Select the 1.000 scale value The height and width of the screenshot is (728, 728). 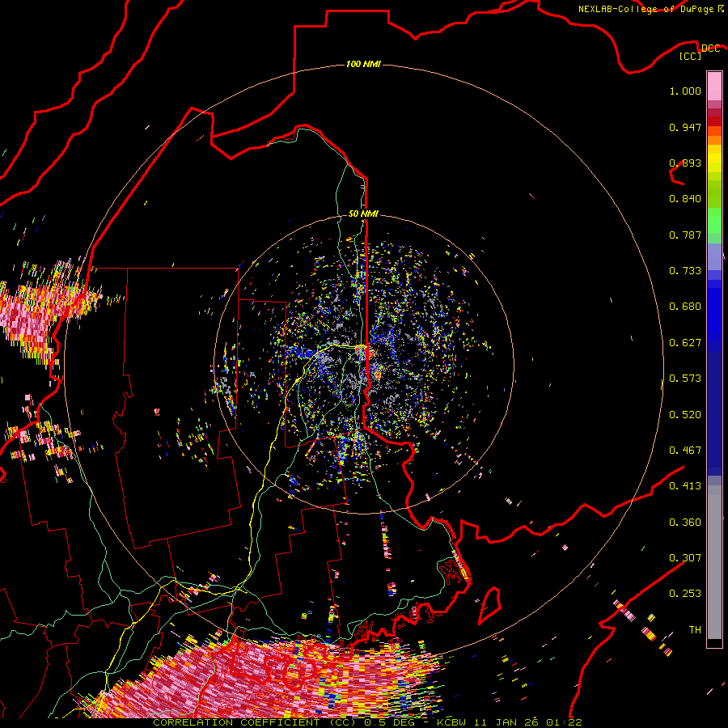click(685, 91)
